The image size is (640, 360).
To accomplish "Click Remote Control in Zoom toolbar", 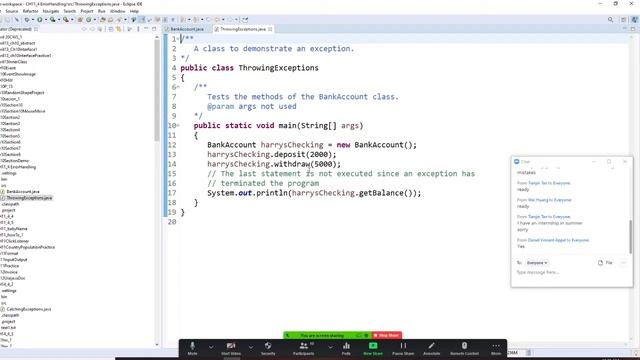I will coord(464,348).
